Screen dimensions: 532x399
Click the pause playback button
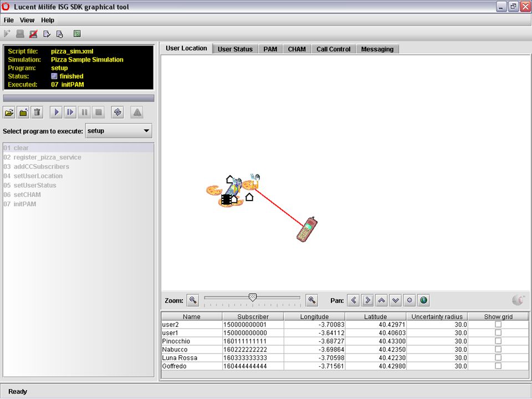[x=84, y=112]
